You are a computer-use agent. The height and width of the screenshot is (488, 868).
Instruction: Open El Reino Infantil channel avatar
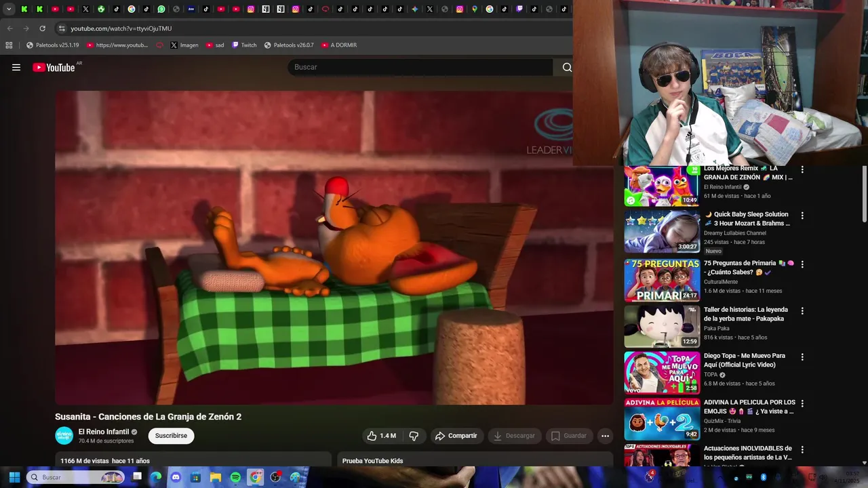(64, 436)
